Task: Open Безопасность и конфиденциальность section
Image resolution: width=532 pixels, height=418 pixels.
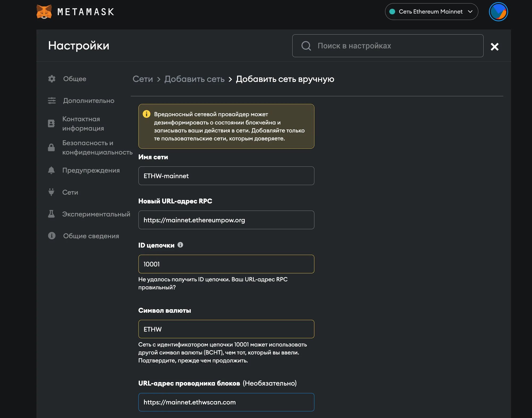Action: (x=98, y=147)
